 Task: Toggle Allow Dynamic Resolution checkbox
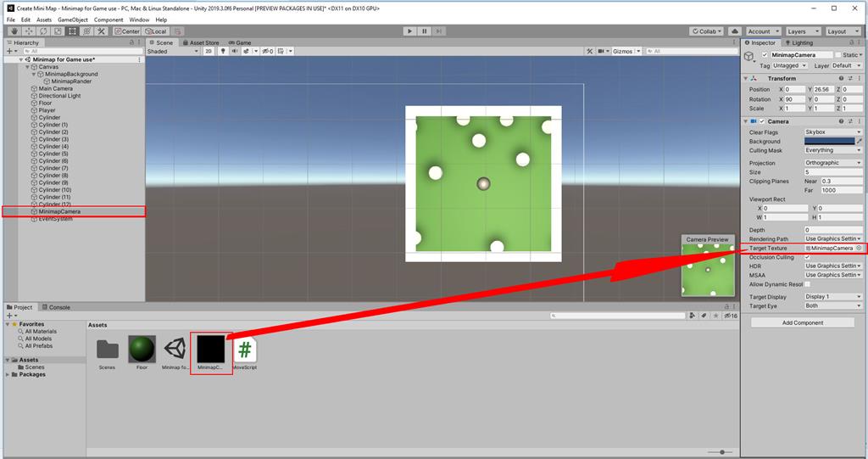807,284
